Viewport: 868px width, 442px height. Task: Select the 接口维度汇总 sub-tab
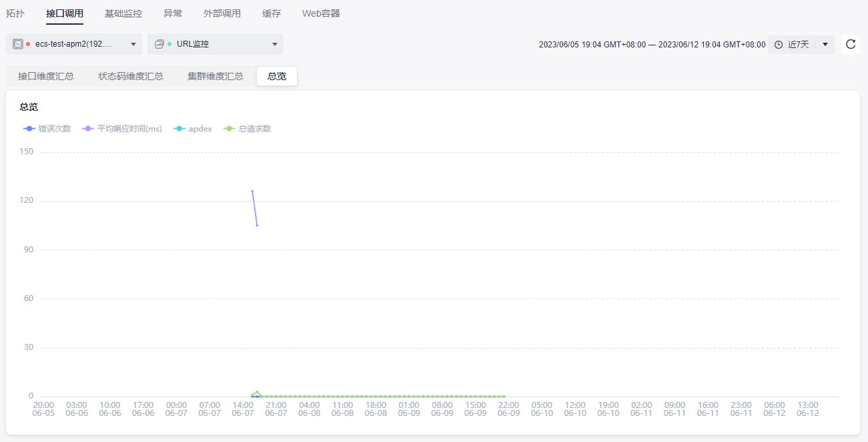pyautogui.click(x=46, y=76)
